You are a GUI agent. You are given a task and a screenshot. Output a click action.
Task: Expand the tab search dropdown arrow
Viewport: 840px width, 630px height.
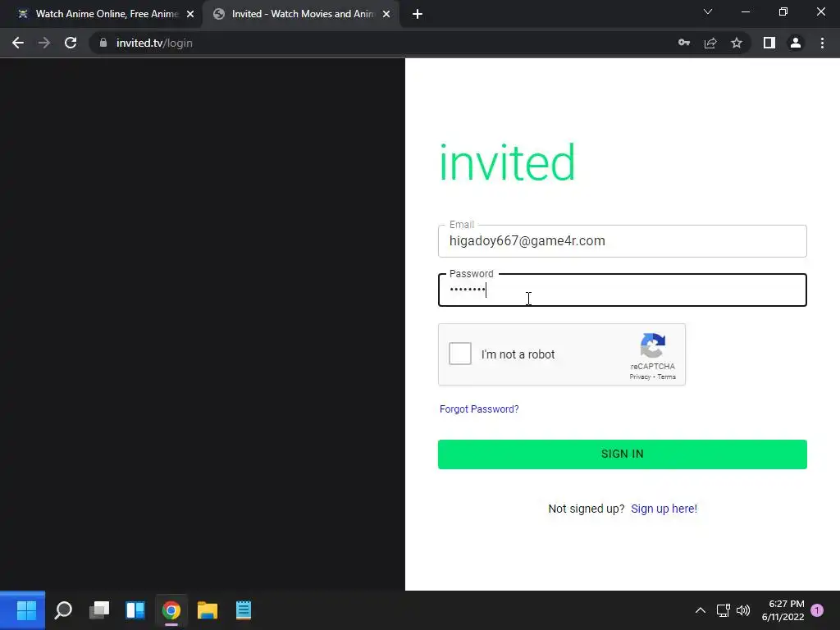[x=708, y=11]
